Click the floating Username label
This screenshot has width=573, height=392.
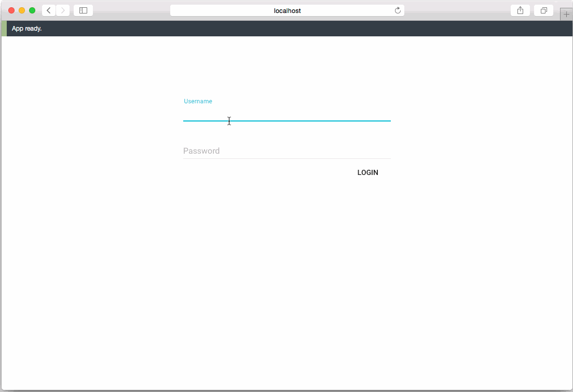(198, 101)
